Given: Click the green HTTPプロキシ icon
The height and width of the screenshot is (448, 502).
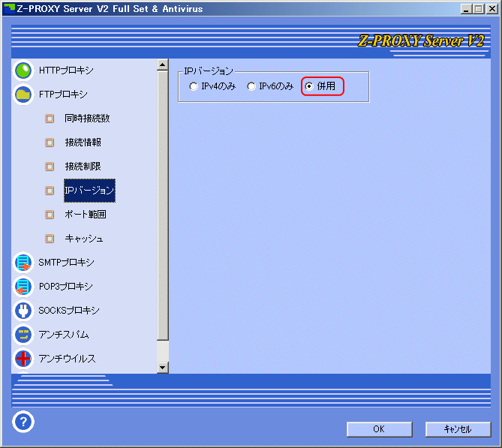Looking at the screenshot, I should point(23,70).
